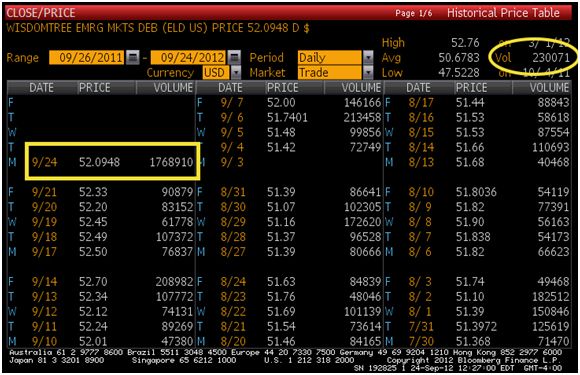Select the Trade market field
Screen dimensions: 580x375
click(330, 72)
